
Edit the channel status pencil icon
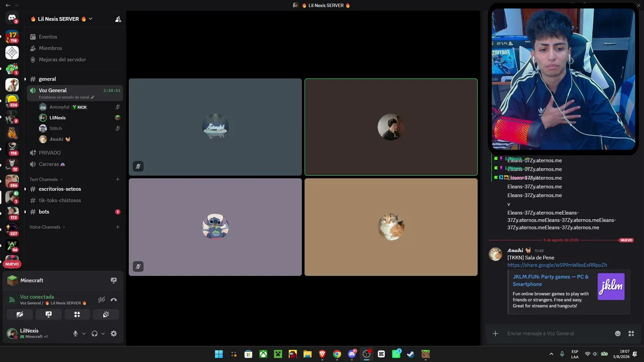click(x=93, y=98)
